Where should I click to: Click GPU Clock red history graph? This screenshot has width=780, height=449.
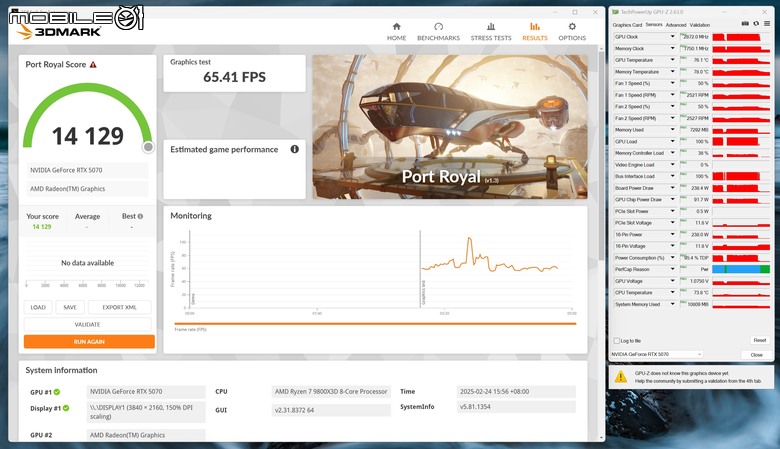(741, 37)
